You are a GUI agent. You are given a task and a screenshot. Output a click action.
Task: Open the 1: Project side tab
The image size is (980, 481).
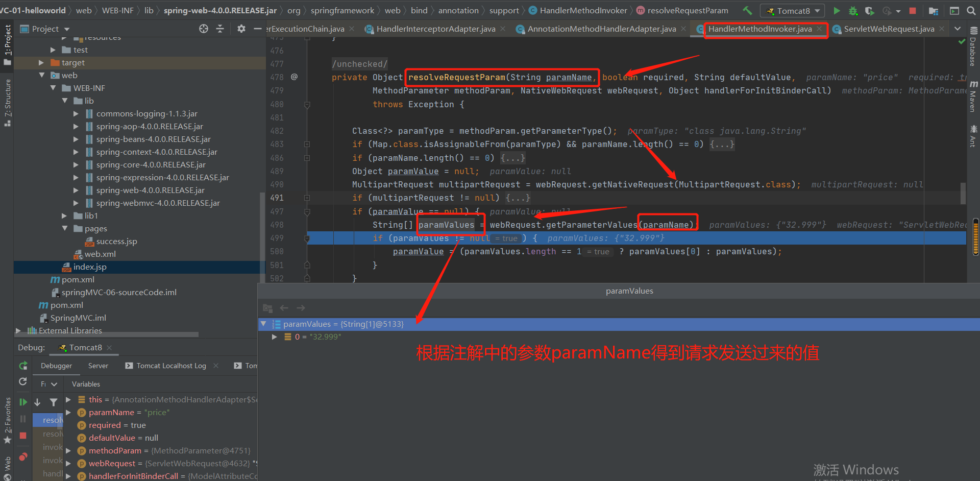7,45
